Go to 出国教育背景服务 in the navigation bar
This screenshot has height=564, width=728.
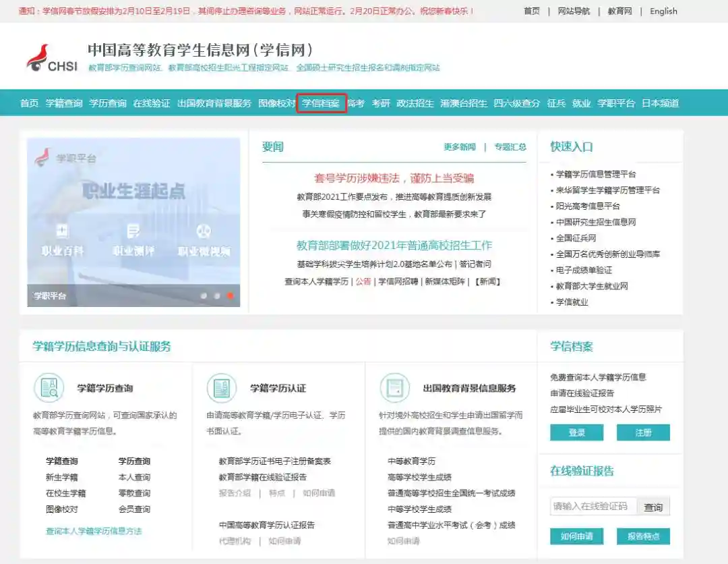214,103
